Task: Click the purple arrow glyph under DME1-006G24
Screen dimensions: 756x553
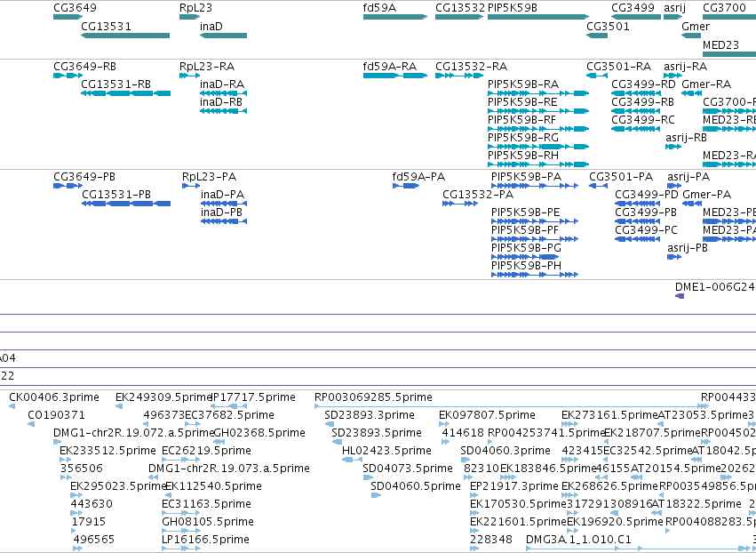Action: click(680, 296)
